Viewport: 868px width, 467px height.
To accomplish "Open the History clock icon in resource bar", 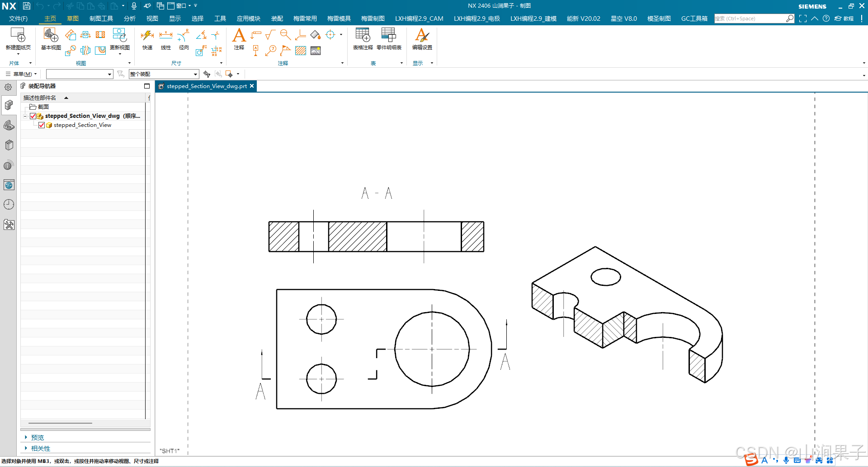I will pyautogui.click(x=9, y=205).
